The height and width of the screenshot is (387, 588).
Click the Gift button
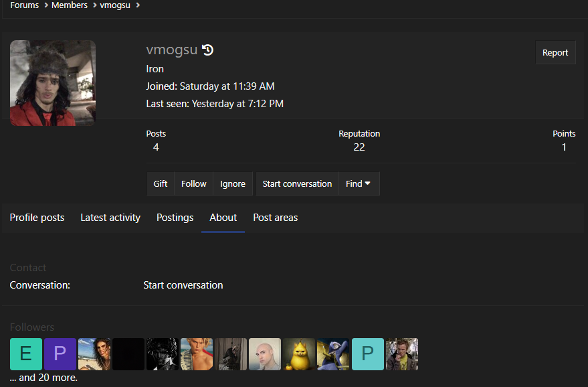pyautogui.click(x=160, y=183)
